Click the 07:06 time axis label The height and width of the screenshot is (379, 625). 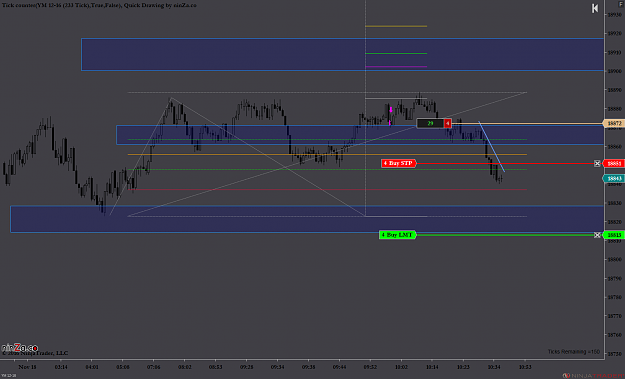[x=153, y=367]
